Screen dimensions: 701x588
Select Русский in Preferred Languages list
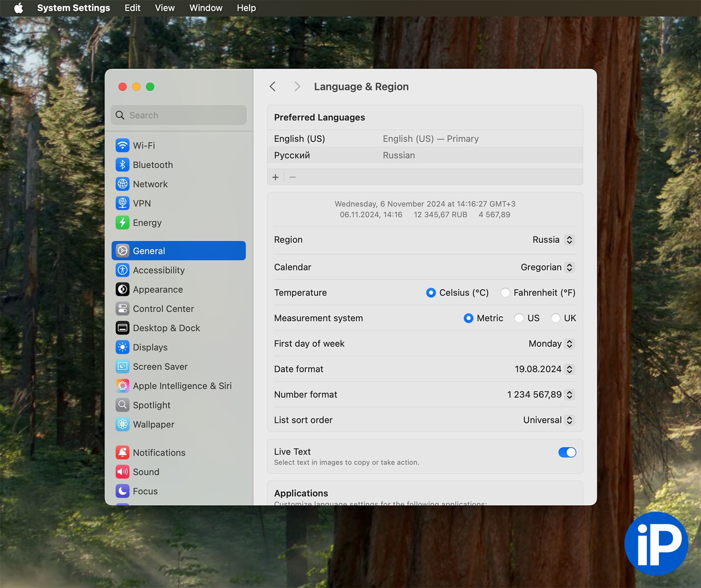292,155
